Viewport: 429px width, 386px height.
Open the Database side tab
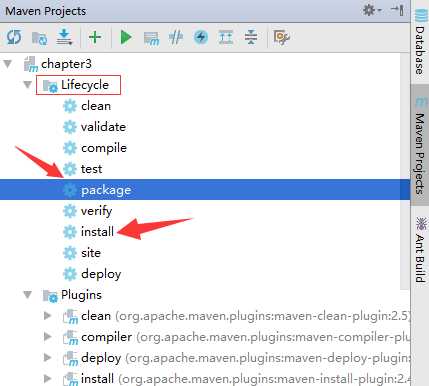pyautogui.click(x=420, y=42)
